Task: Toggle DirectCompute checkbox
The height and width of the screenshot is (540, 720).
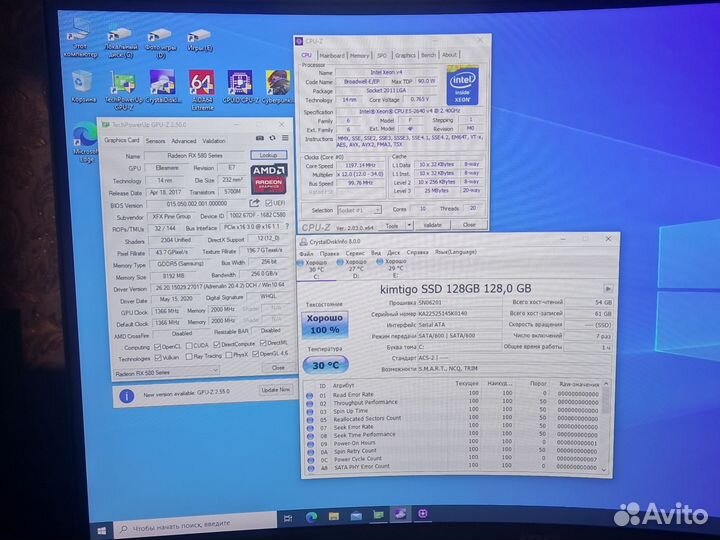Action: coord(217,344)
